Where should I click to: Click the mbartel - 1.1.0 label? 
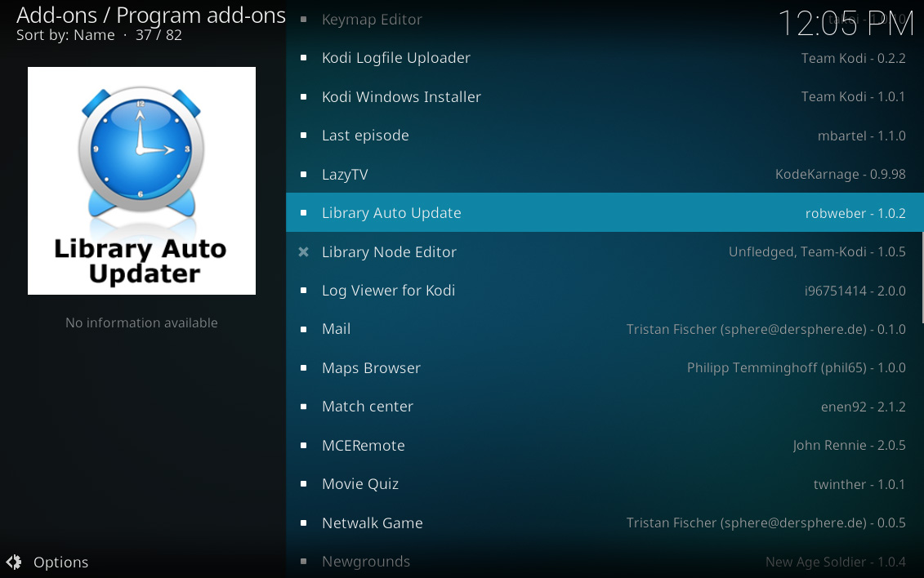(x=862, y=136)
